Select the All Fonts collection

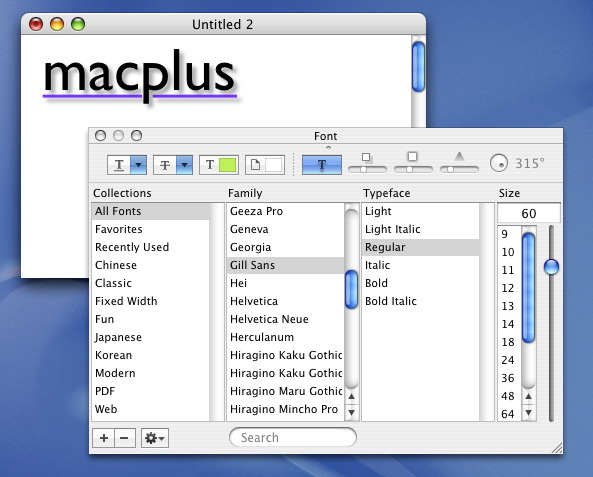click(x=151, y=211)
